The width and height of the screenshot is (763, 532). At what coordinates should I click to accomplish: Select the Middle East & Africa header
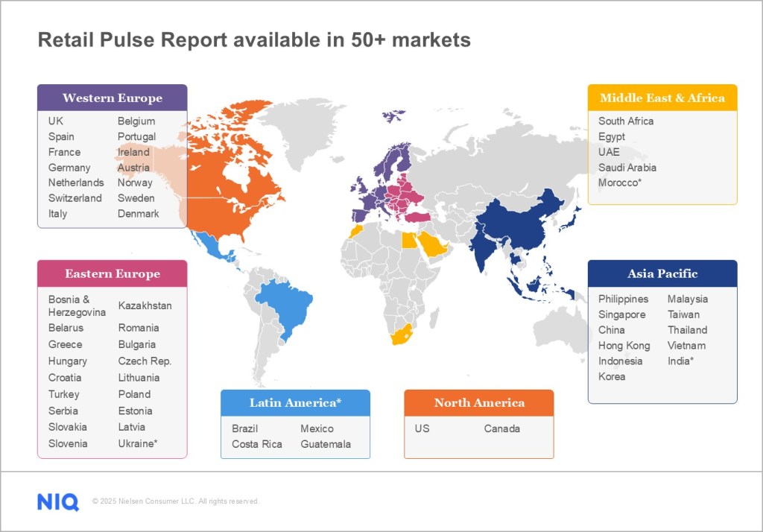pyautogui.click(x=662, y=98)
